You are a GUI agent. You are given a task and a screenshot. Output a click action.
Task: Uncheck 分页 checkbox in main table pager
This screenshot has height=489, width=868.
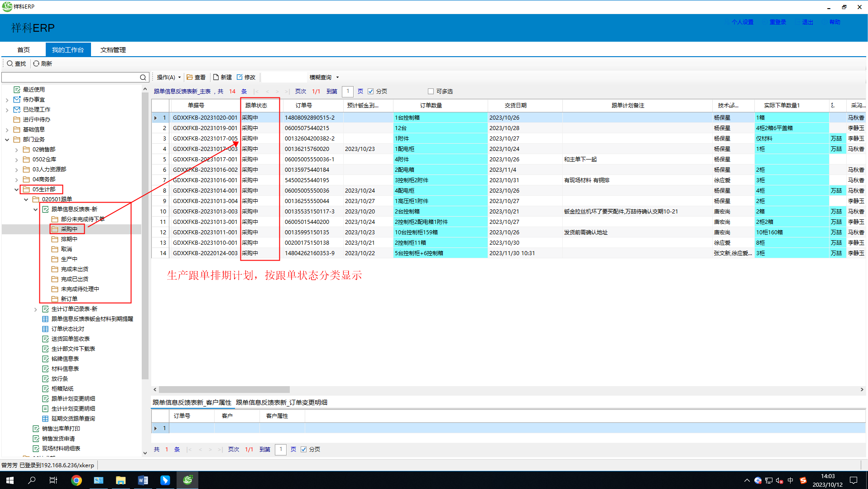click(371, 92)
